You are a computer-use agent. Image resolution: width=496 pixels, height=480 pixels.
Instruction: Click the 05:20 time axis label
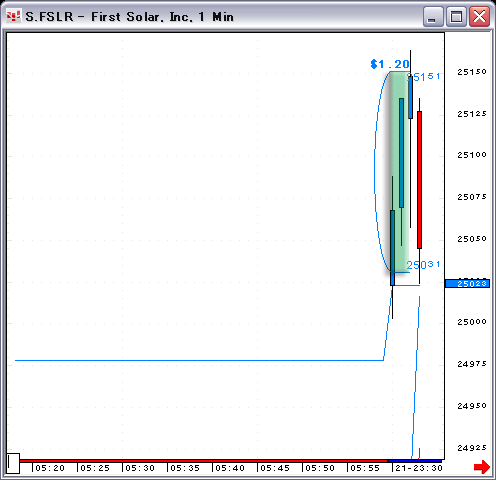[50, 468]
